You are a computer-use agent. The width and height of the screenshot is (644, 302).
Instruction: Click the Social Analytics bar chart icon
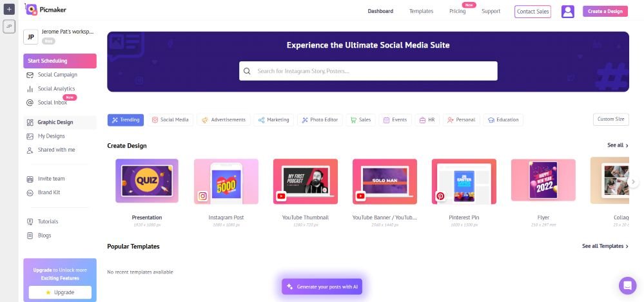pos(30,89)
